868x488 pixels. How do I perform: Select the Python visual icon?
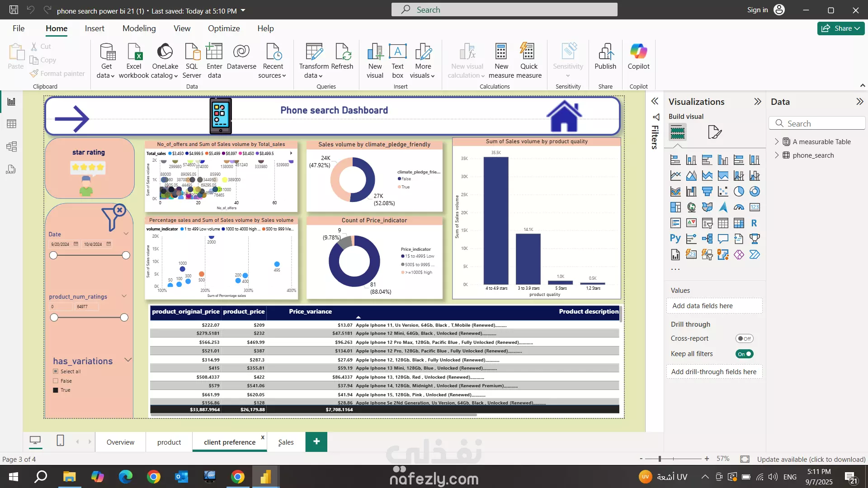pyautogui.click(x=675, y=239)
